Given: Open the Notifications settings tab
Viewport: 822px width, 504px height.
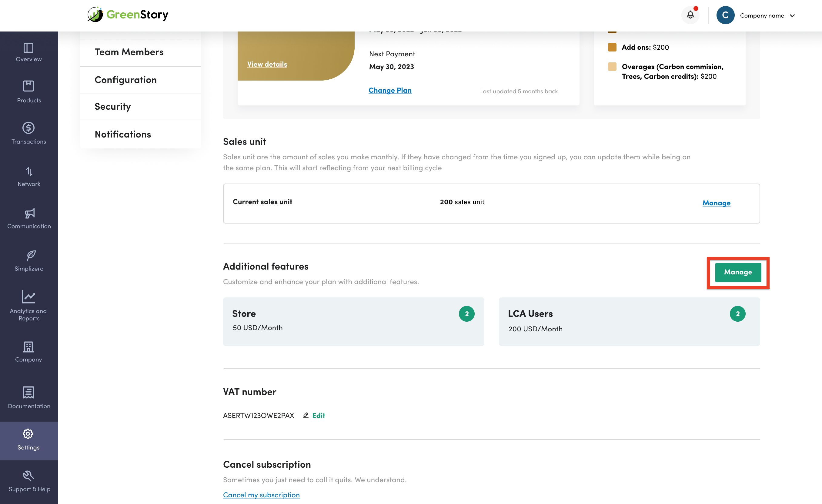Looking at the screenshot, I should [x=122, y=134].
